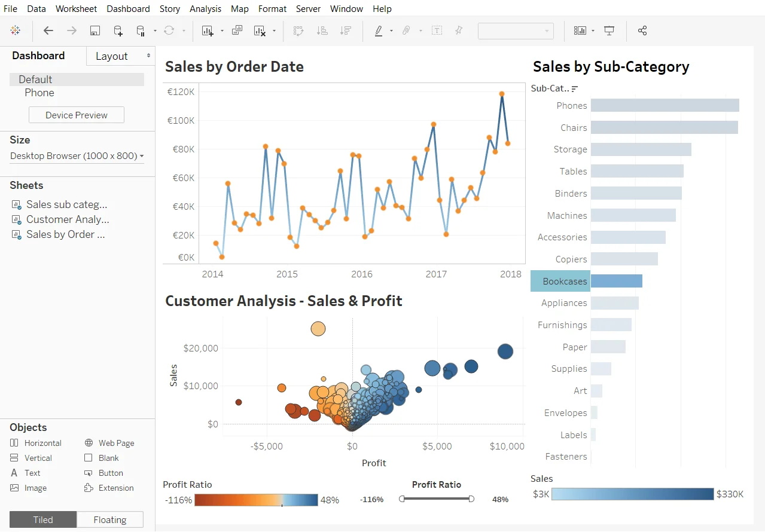The width and height of the screenshot is (765, 532).
Task: Expand the Layout tab switcher arrows
Action: 149,56
